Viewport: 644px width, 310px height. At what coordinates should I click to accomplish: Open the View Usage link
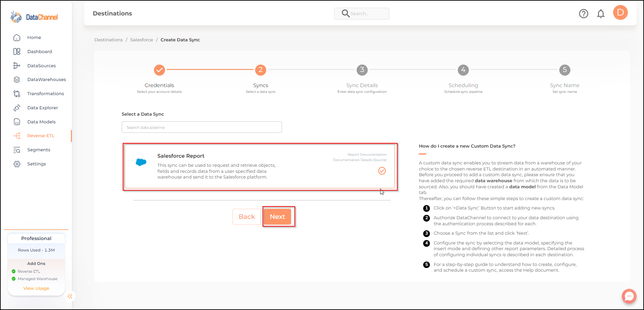pyautogui.click(x=36, y=288)
